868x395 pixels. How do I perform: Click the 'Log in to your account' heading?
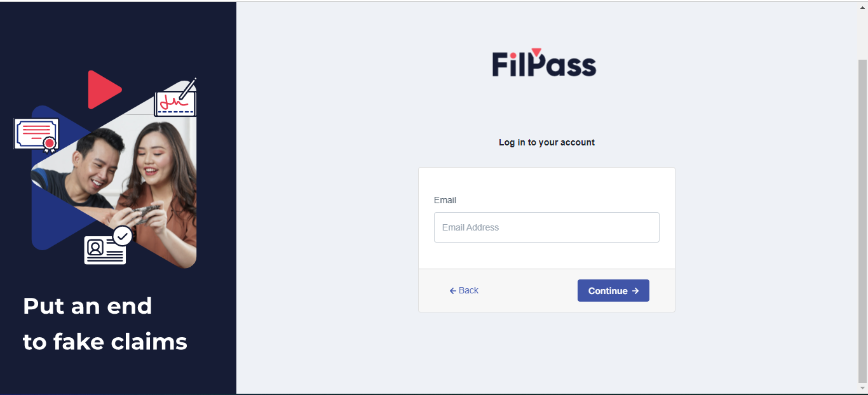546,142
